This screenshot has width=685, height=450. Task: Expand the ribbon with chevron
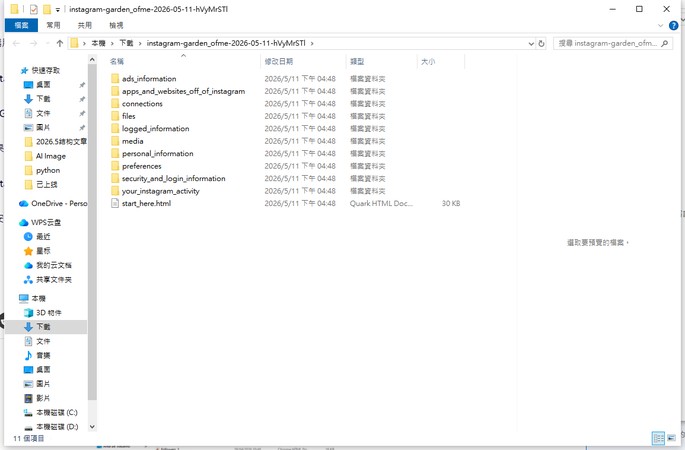tap(660, 25)
